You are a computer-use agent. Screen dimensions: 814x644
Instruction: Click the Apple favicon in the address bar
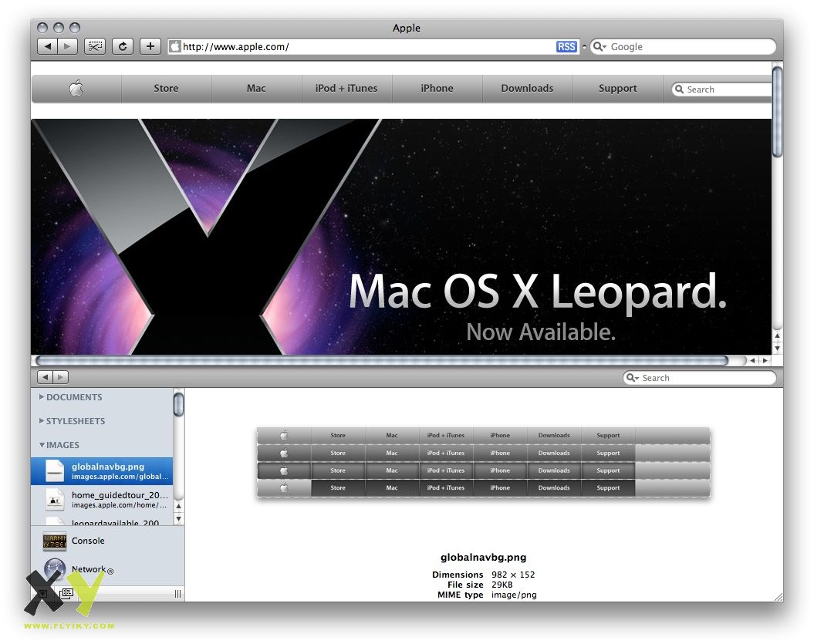175,47
